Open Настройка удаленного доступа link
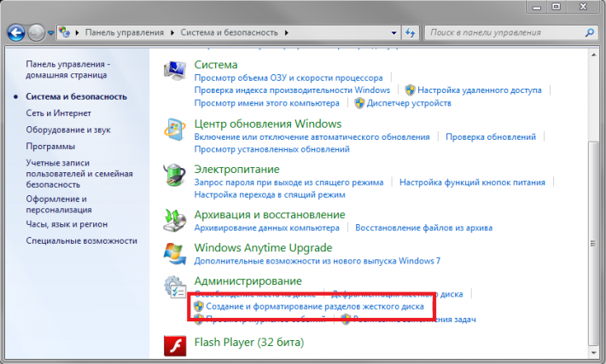 [x=479, y=90]
